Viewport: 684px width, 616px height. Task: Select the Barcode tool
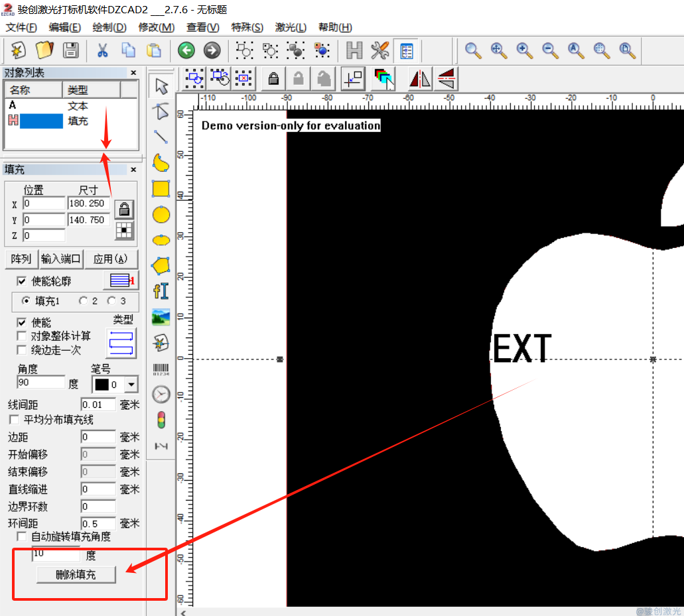tap(161, 369)
